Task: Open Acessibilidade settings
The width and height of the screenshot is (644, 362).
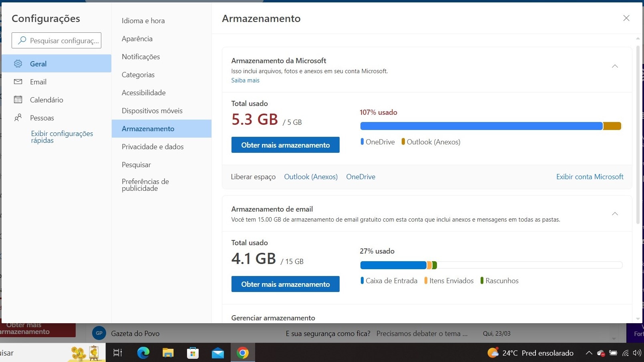Action: [161, 93]
